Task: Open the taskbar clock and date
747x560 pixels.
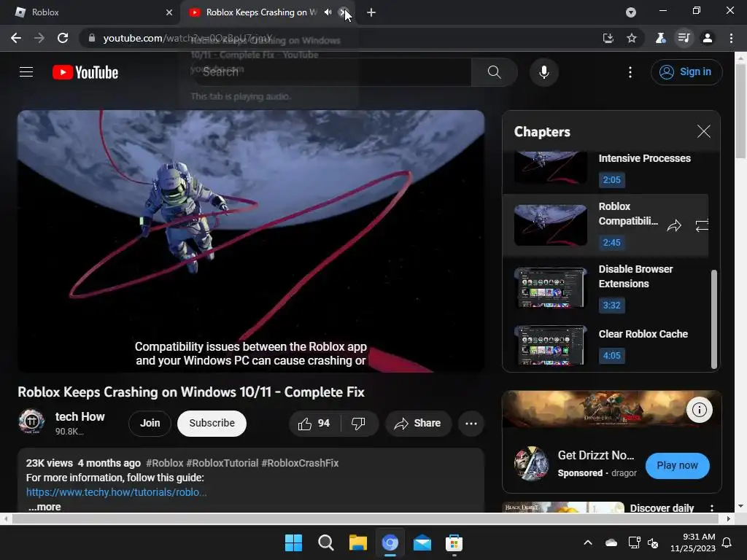Action: click(693, 542)
